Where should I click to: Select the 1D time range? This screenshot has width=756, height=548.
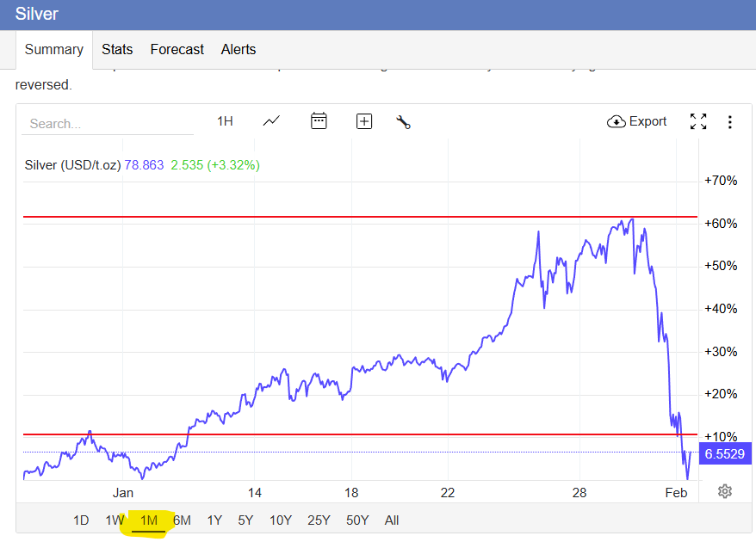click(81, 520)
